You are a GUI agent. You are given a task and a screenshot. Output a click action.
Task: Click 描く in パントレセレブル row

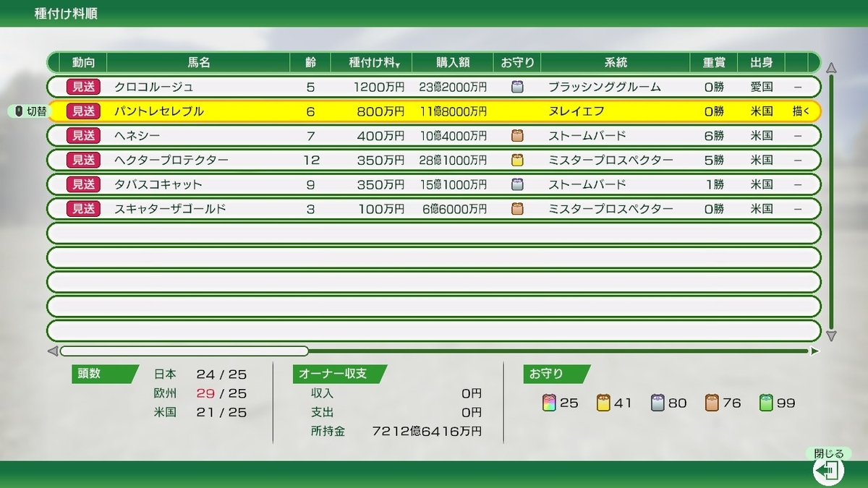click(801, 111)
